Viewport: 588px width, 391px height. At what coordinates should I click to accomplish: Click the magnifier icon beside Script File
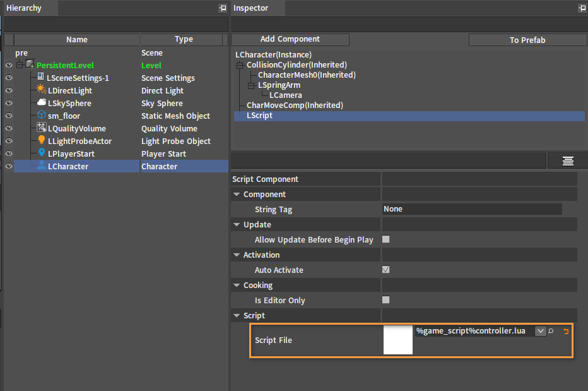(551, 331)
